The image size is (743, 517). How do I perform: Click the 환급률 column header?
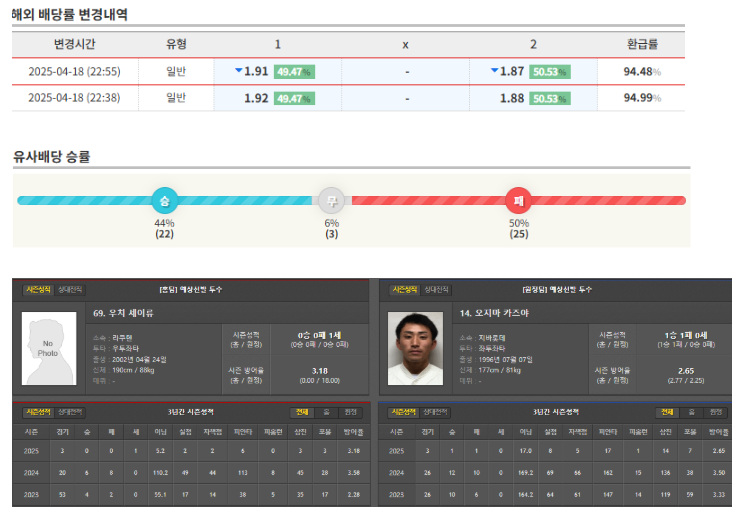click(642, 45)
